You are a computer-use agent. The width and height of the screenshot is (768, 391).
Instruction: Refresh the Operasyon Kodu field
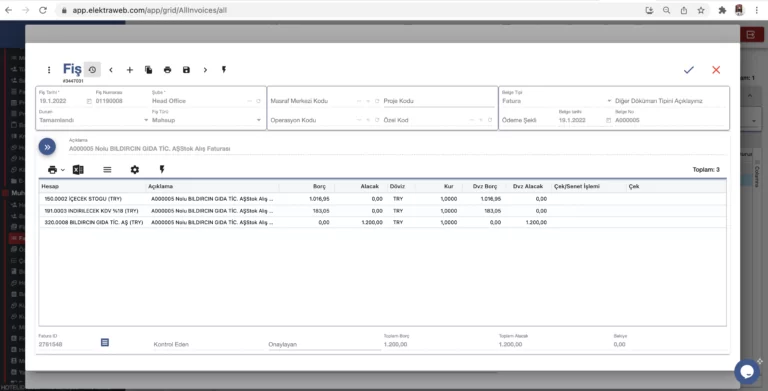pos(377,120)
